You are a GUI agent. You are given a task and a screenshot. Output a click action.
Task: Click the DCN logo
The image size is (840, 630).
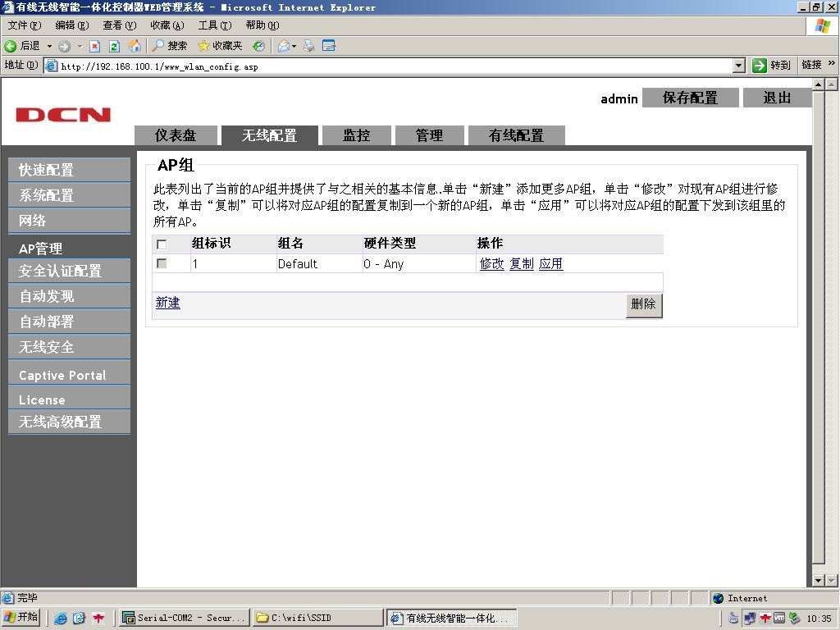(63, 115)
